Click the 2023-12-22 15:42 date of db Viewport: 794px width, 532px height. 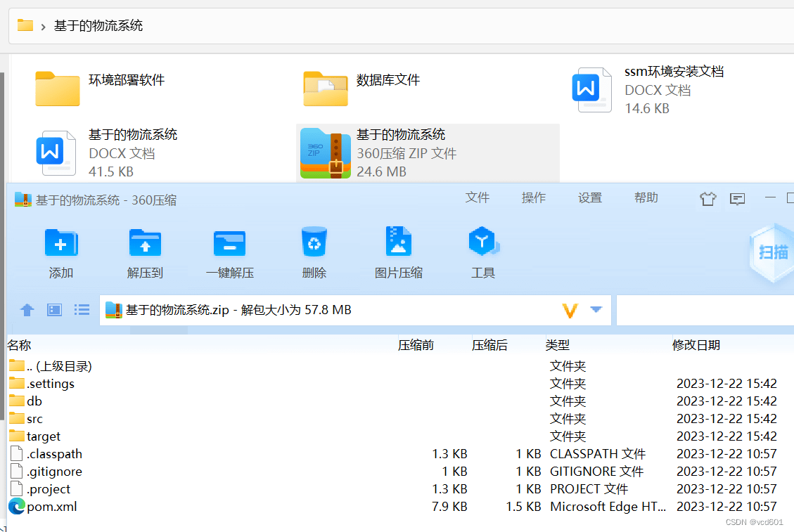[726, 401]
